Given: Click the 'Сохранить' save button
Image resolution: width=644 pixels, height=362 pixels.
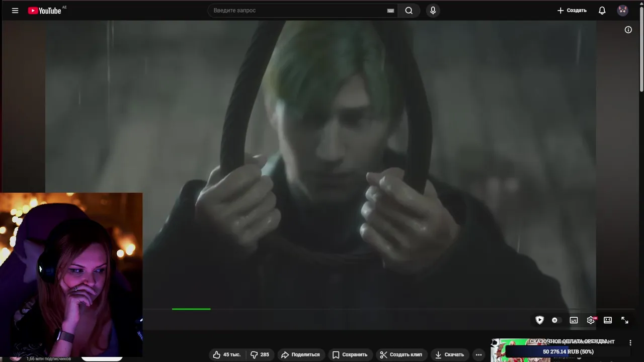Looking at the screenshot, I should click(x=350, y=354).
